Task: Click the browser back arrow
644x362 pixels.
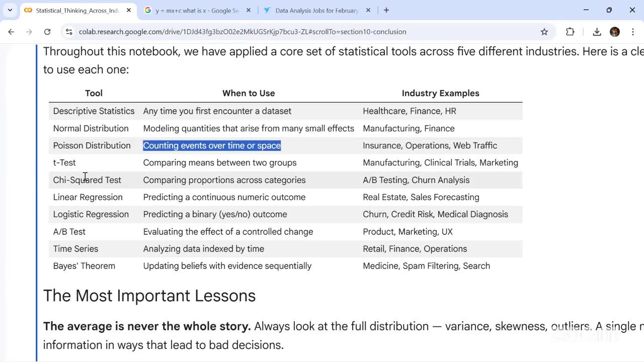Action: coord(11,32)
